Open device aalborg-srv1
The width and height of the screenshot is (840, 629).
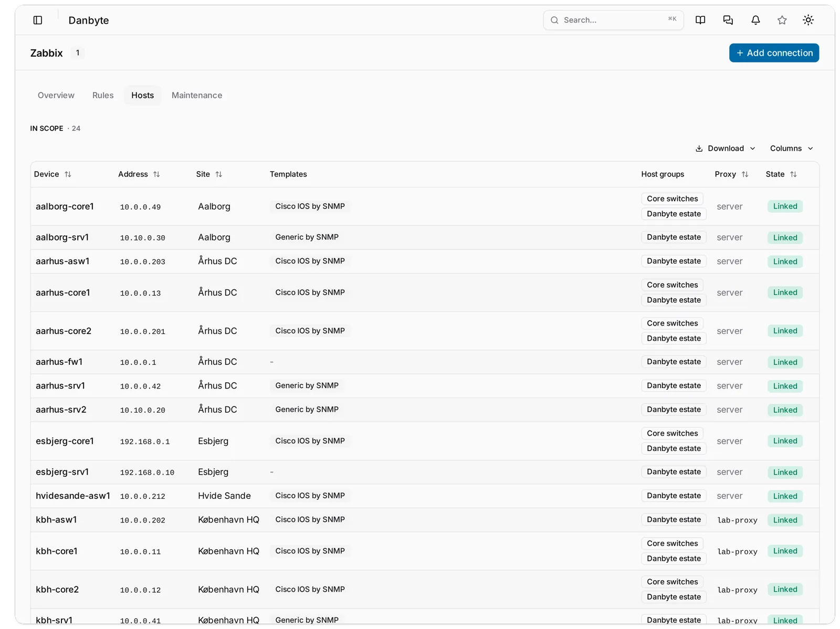pos(62,237)
